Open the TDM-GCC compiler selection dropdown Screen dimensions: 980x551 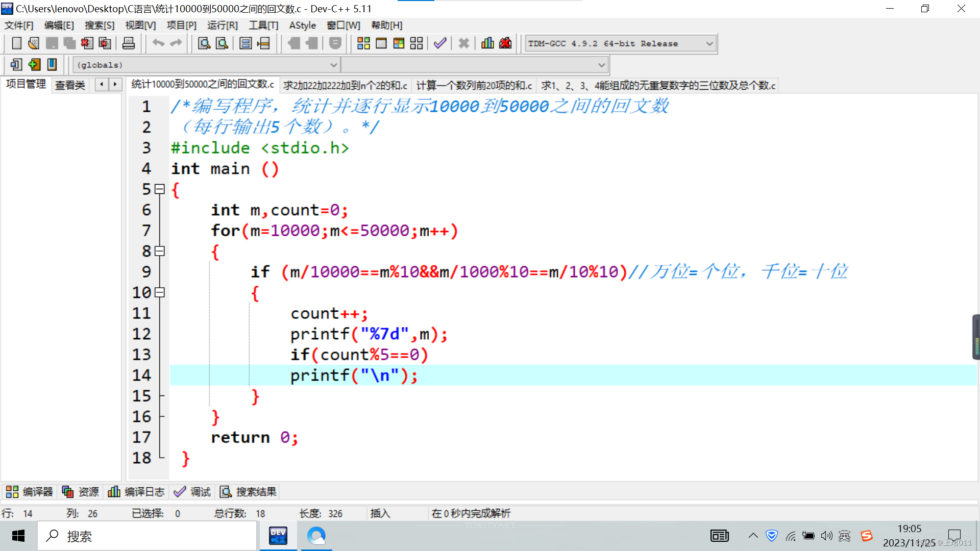(709, 43)
